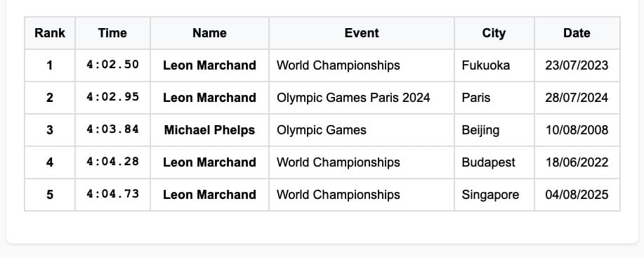The height and width of the screenshot is (258, 644).
Task: Select the date 28/07/2024
Action: [x=577, y=98]
